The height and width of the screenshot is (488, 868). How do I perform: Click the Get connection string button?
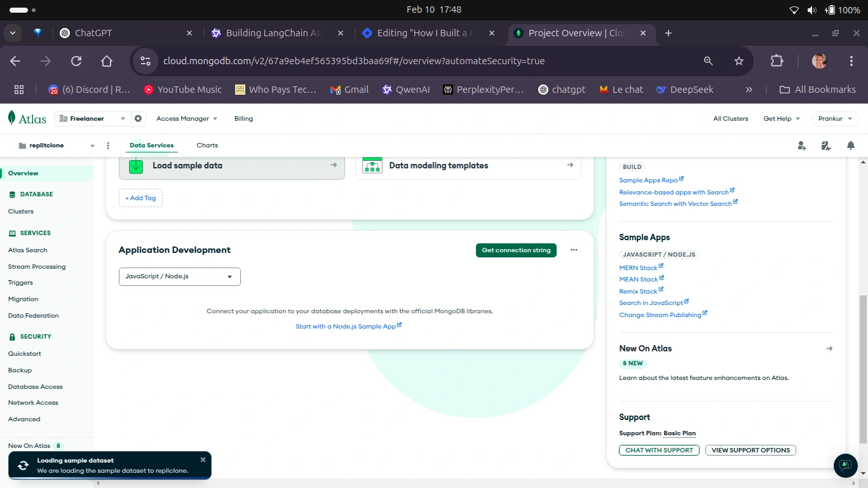click(516, 250)
